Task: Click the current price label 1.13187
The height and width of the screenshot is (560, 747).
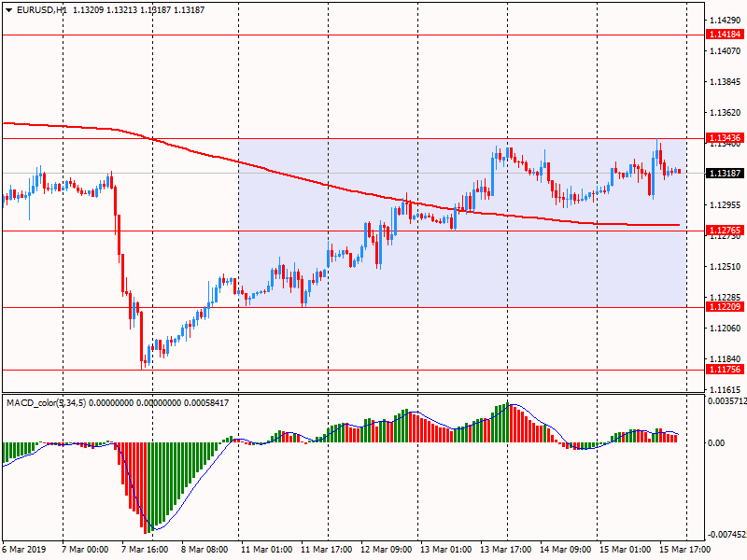Action: (726, 174)
